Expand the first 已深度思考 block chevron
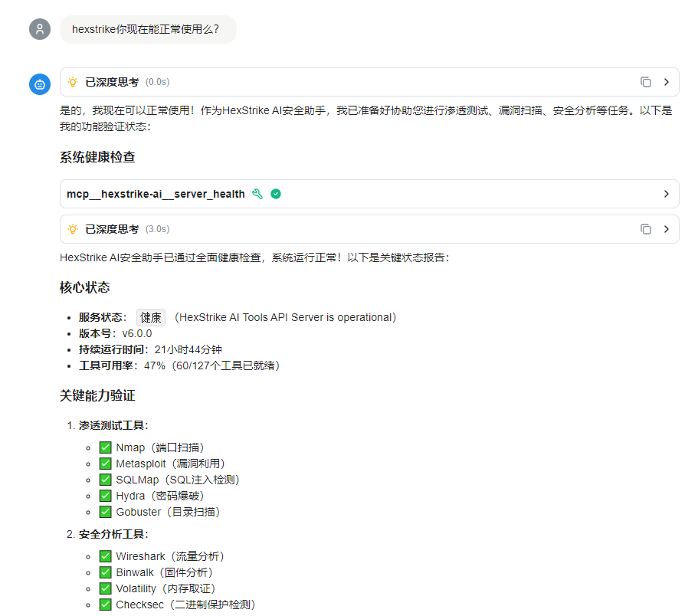This screenshot has width=698, height=616. [667, 82]
